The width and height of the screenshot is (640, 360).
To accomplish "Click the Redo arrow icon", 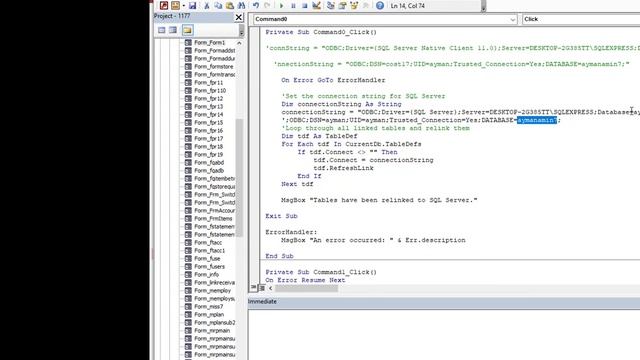I will [267, 5].
